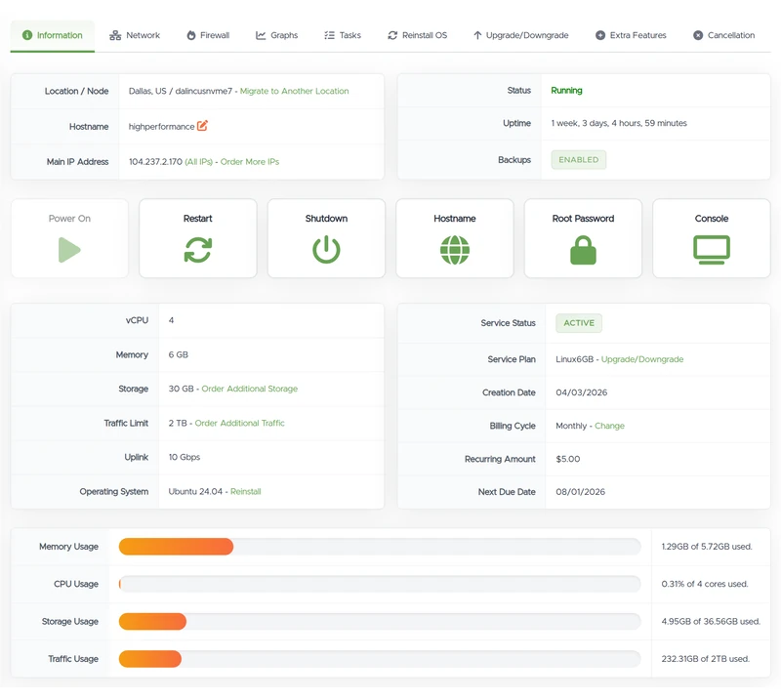
Task: Switch to Extra Features tab
Action: click(631, 35)
